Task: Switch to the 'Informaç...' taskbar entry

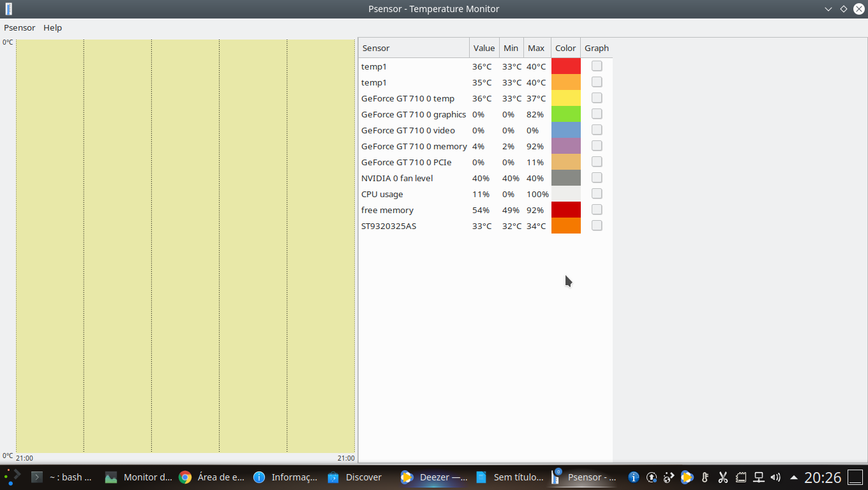Action: click(x=287, y=477)
